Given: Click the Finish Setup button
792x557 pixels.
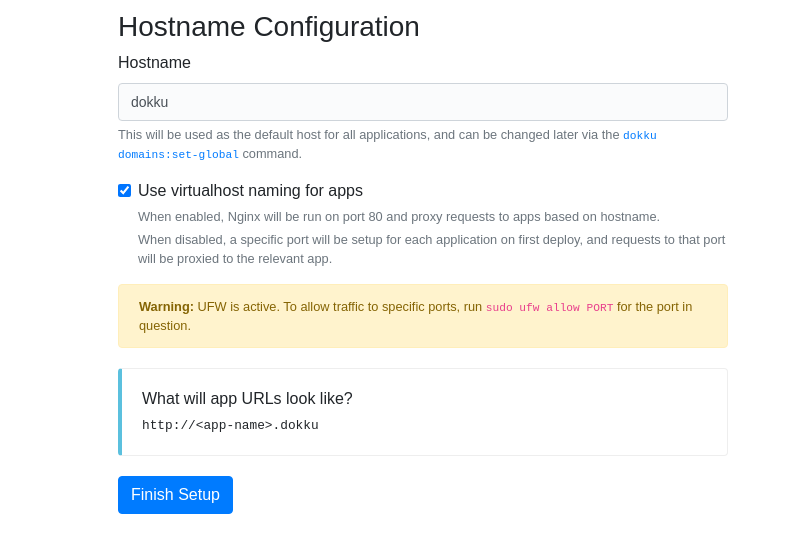Looking at the screenshot, I should point(175,495).
